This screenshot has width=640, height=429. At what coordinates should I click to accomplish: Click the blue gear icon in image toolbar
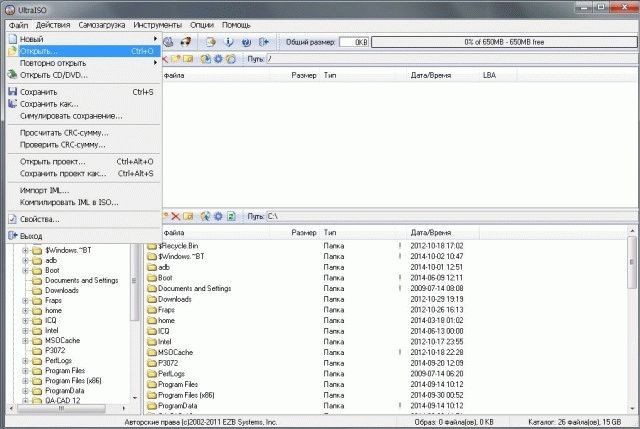(x=218, y=59)
